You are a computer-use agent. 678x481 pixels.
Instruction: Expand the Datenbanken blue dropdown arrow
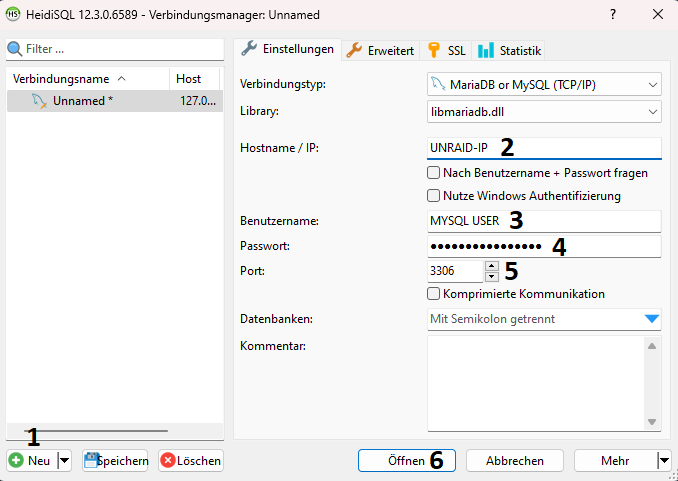coord(652,319)
